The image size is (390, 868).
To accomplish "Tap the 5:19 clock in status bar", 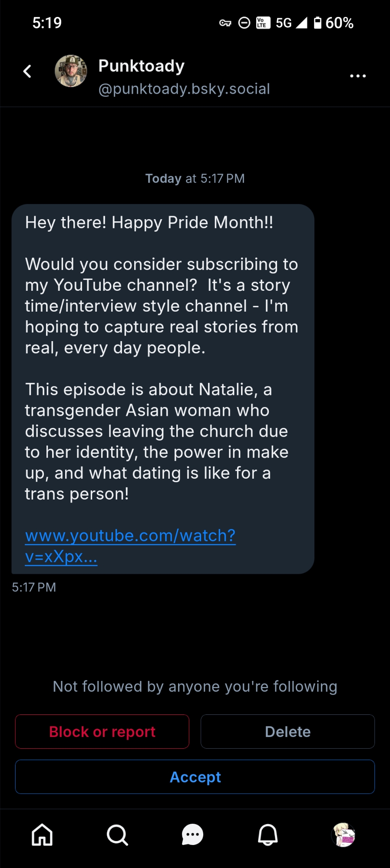I will pos(47,23).
